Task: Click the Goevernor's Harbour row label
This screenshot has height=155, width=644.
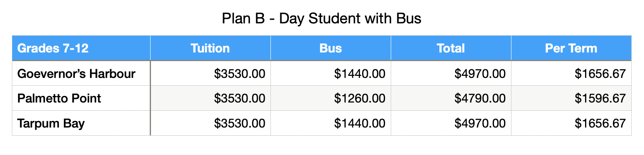Action: click(x=81, y=73)
